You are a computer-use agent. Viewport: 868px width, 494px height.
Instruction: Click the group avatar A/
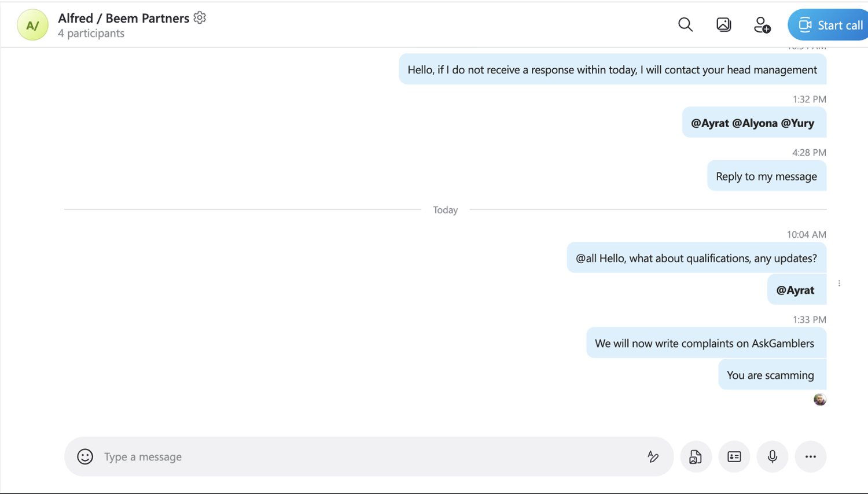pyautogui.click(x=32, y=25)
